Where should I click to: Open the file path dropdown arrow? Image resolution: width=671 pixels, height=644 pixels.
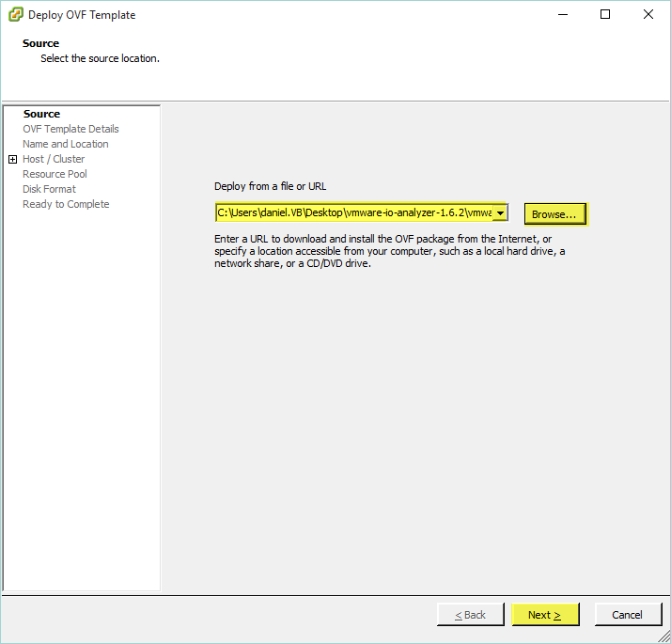500,212
